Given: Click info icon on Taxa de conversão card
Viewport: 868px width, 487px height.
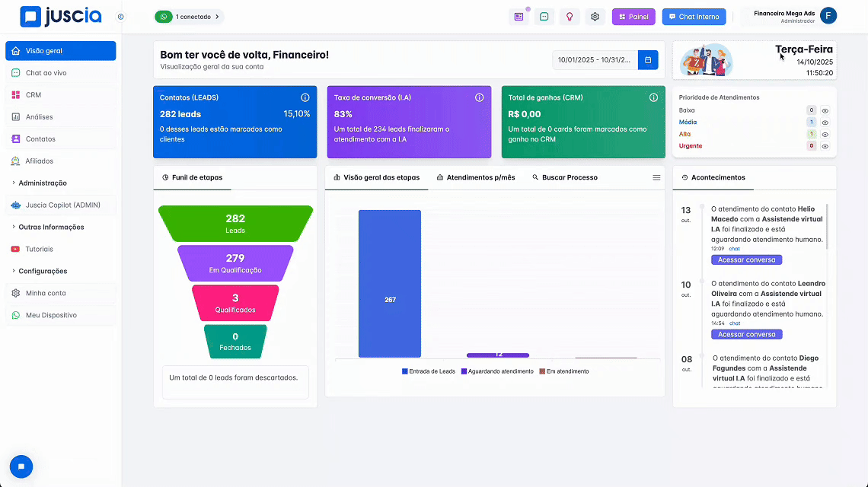Looking at the screenshot, I should click(480, 97).
